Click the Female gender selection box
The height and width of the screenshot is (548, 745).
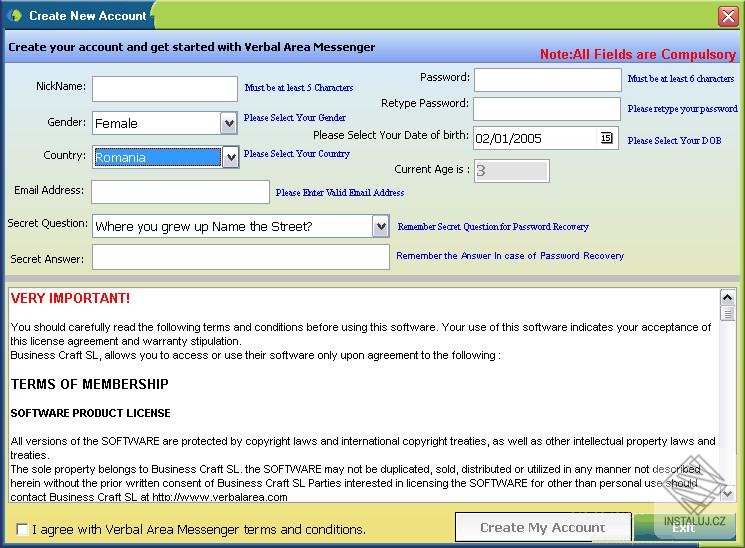[x=157, y=124]
